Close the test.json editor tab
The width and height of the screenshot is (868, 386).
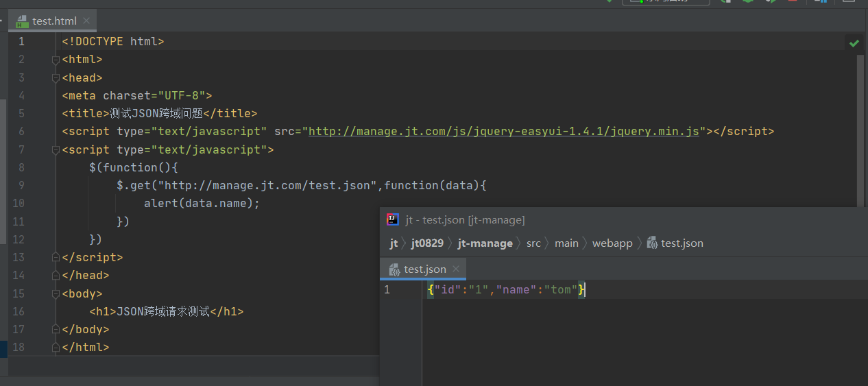457,269
